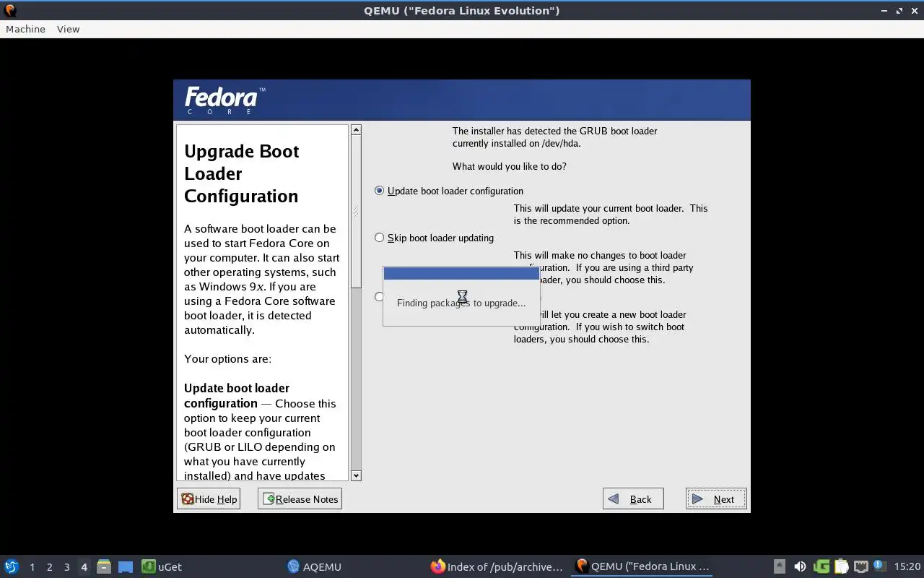Screen dimensions: 924x578
Task: Switch to Firefox Index of /pub/archive window
Action: (497, 567)
